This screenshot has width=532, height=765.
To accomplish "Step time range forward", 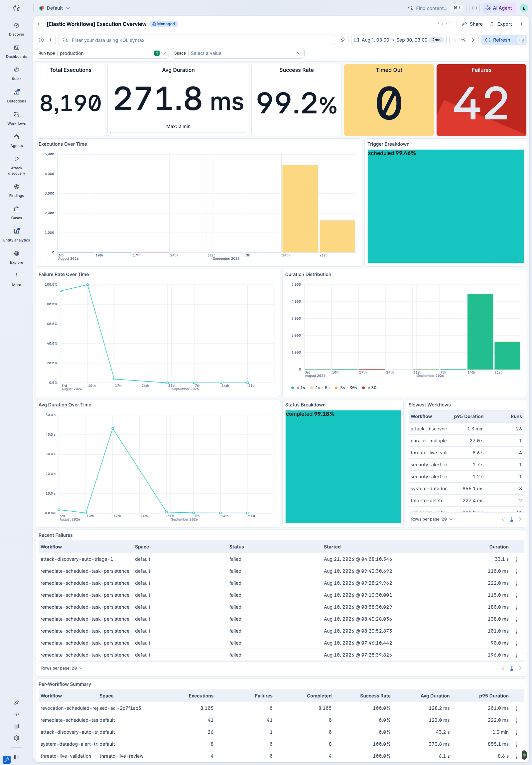I will pyautogui.click(x=473, y=40).
